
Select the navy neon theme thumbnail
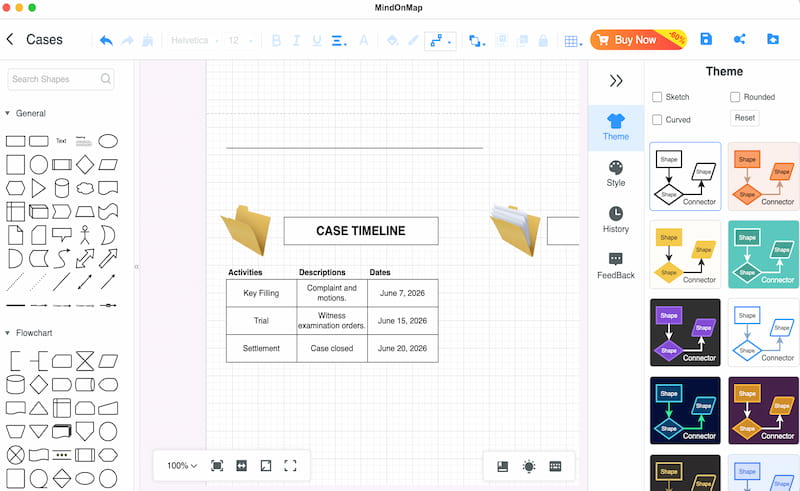[685, 411]
